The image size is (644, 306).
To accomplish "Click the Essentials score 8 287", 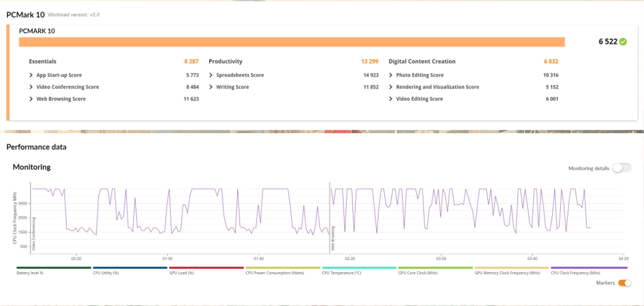I will 191,61.
